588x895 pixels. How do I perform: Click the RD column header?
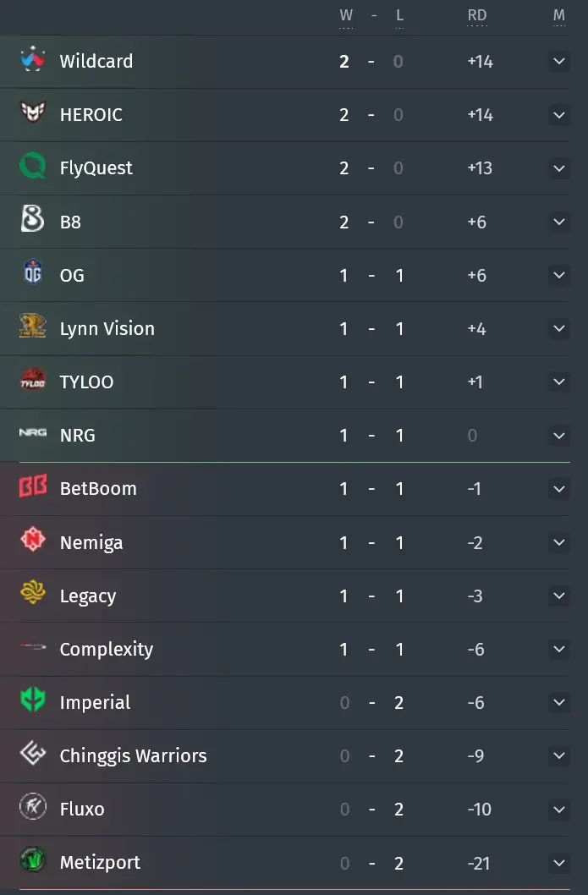click(x=477, y=16)
